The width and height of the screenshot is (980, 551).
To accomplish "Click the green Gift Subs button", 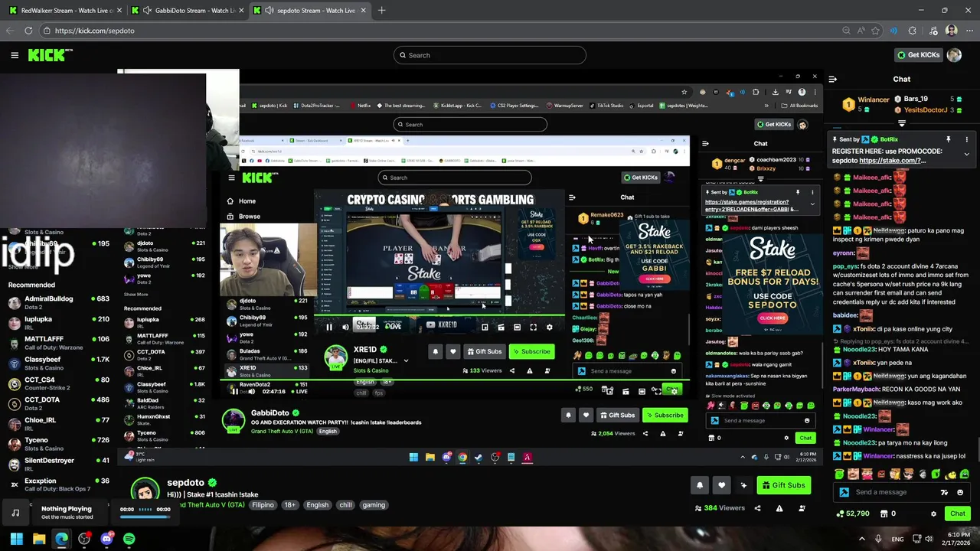I will pyautogui.click(x=783, y=485).
